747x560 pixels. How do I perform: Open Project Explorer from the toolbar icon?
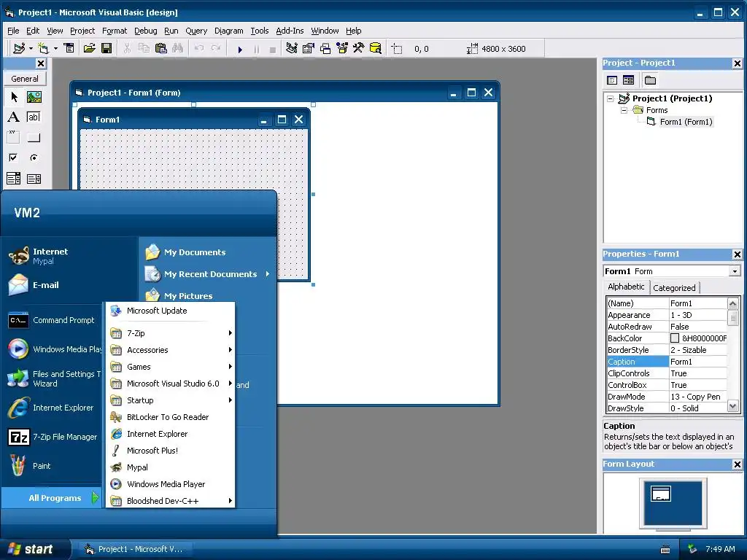pyautogui.click(x=292, y=49)
